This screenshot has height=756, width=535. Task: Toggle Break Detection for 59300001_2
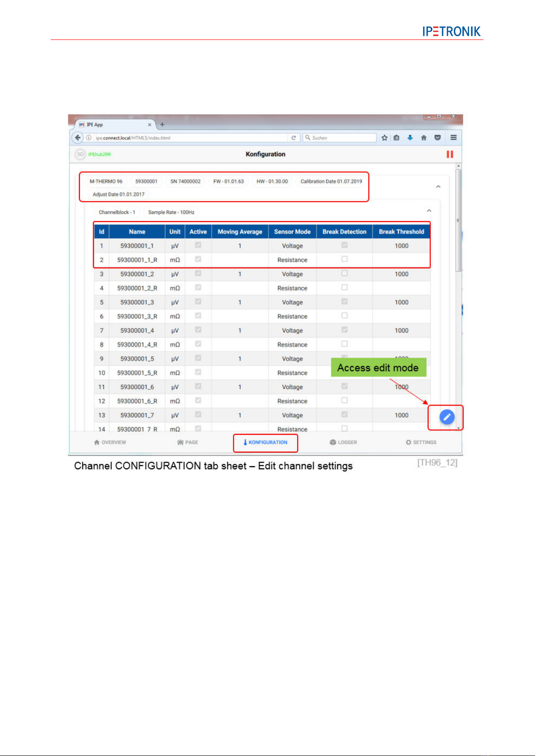click(344, 273)
